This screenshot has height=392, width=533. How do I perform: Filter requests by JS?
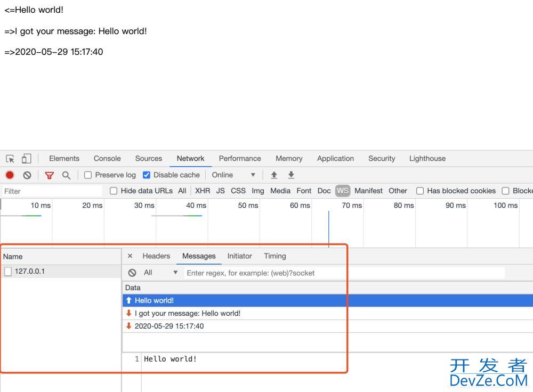pyautogui.click(x=220, y=191)
